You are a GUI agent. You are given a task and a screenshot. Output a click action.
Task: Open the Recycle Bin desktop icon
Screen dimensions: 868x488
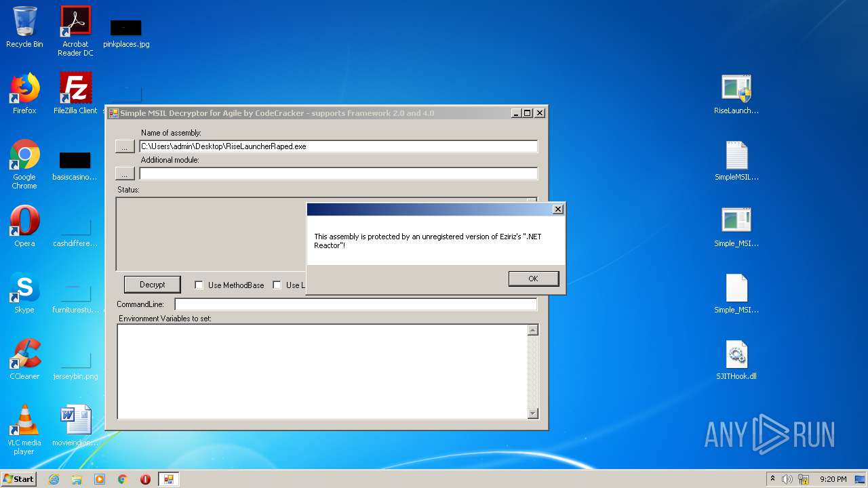click(x=24, y=27)
